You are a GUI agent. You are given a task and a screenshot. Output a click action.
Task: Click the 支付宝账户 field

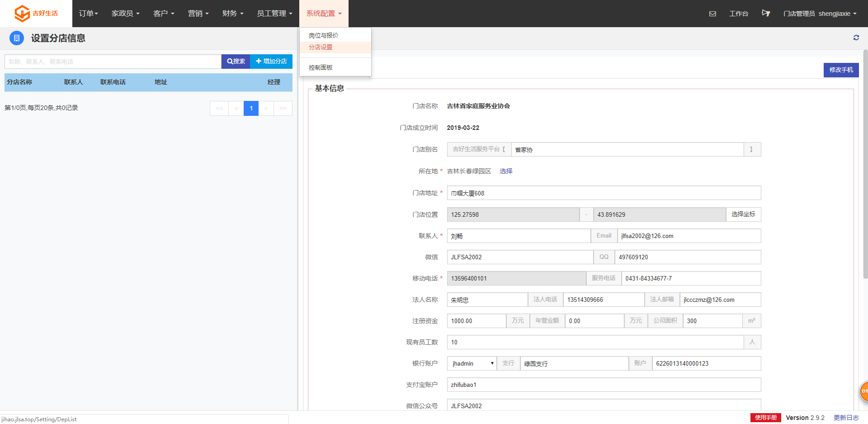coord(604,385)
